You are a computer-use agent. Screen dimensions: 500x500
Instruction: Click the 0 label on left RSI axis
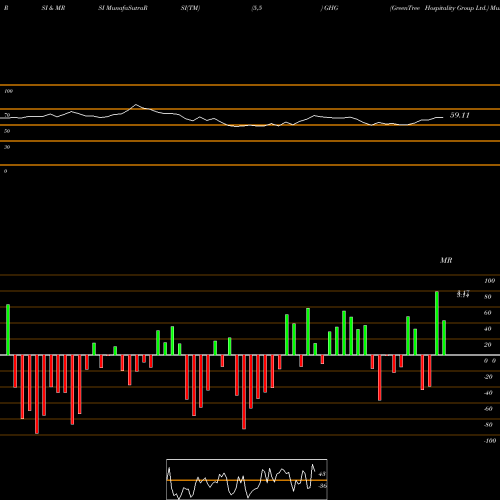(5, 171)
